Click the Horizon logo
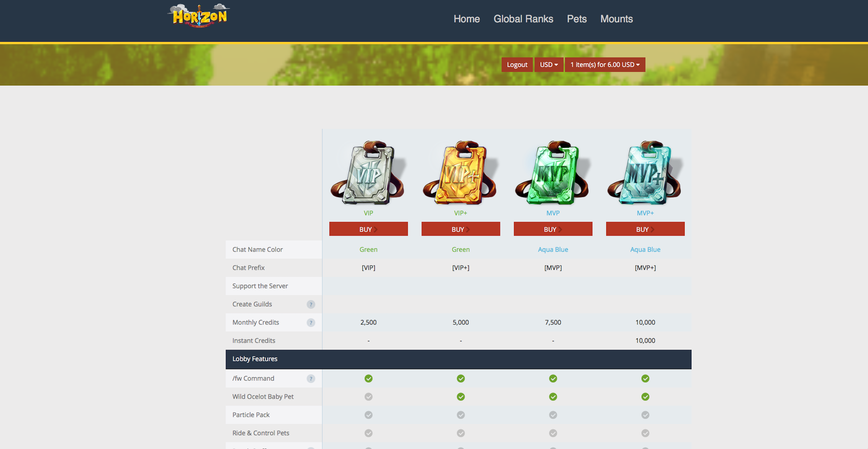This screenshot has width=868, height=449. click(x=199, y=16)
